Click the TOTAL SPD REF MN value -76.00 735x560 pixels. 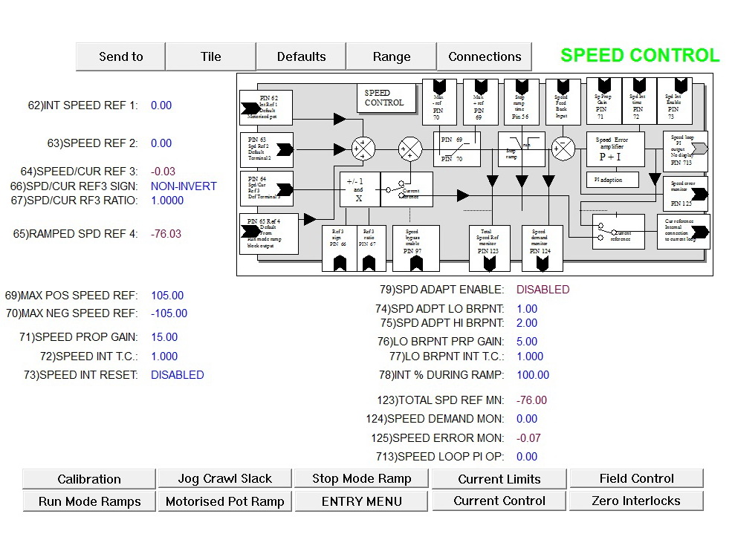click(531, 400)
